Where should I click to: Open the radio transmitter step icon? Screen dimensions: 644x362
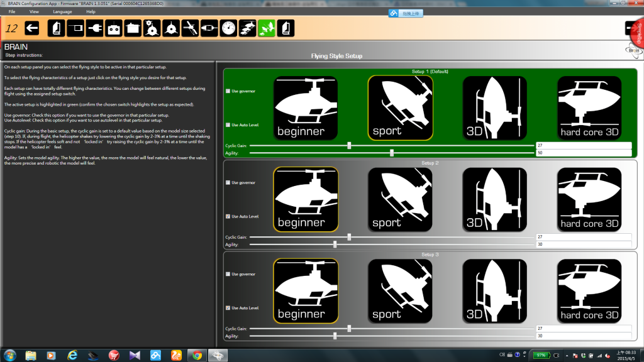coord(114,28)
